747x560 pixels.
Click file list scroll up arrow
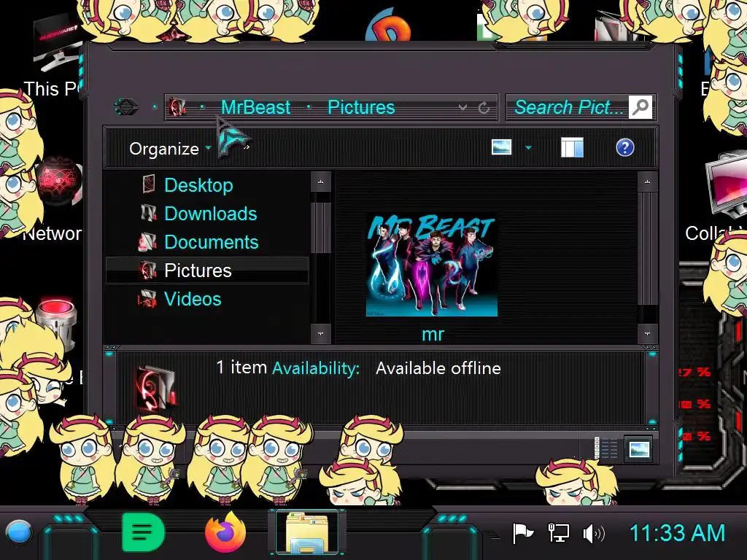click(647, 182)
